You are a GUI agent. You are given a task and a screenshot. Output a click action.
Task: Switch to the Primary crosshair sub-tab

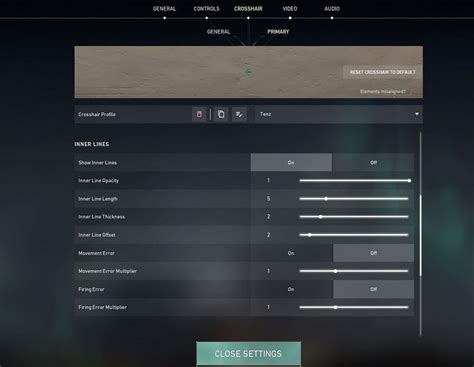coord(278,32)
